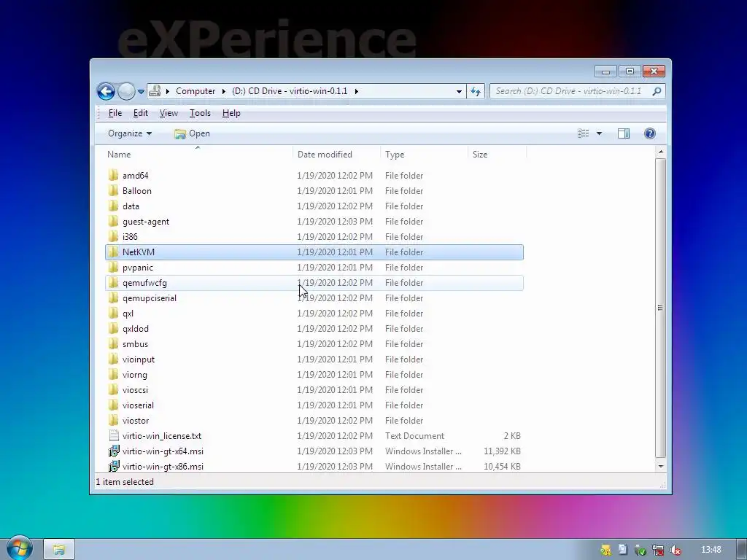The width and height of the screenshot is (747, 560).
Task: Click the (D:) CD Drive breadcrumb
Action: click(x=290, y=91)
